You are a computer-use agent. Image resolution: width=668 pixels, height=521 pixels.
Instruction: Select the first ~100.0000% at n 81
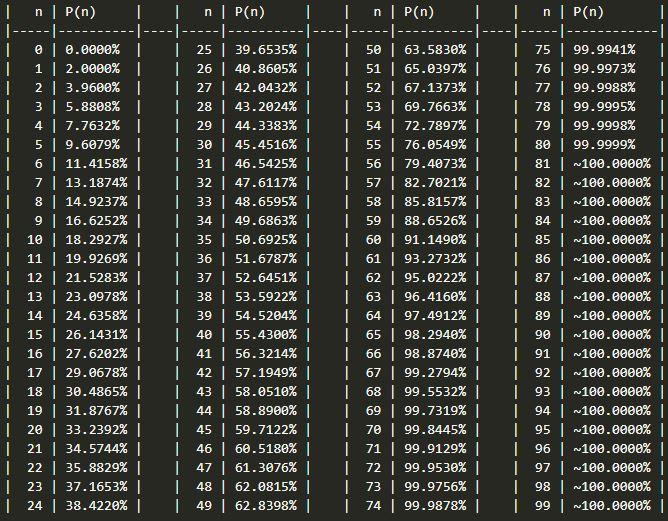tap(612, 164)
